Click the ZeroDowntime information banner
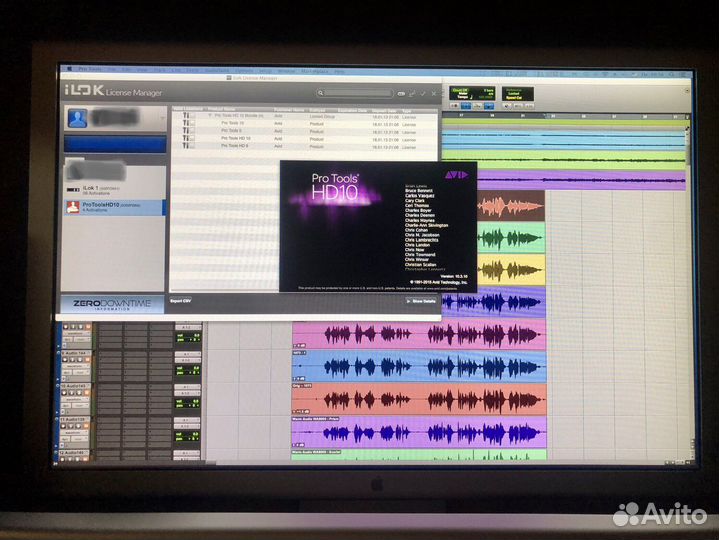 point(112,304)
